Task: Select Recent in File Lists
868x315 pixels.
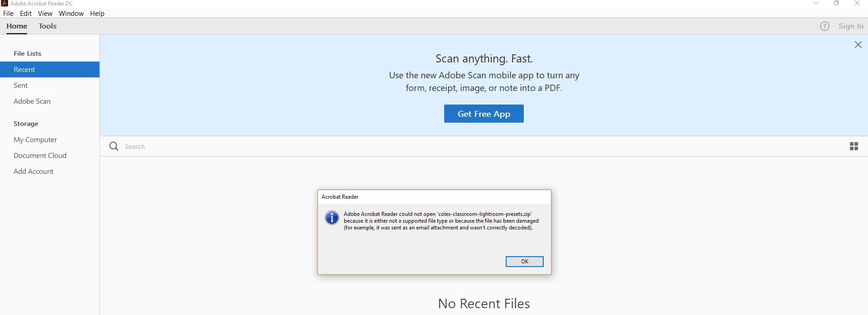Action: [50, 70]
